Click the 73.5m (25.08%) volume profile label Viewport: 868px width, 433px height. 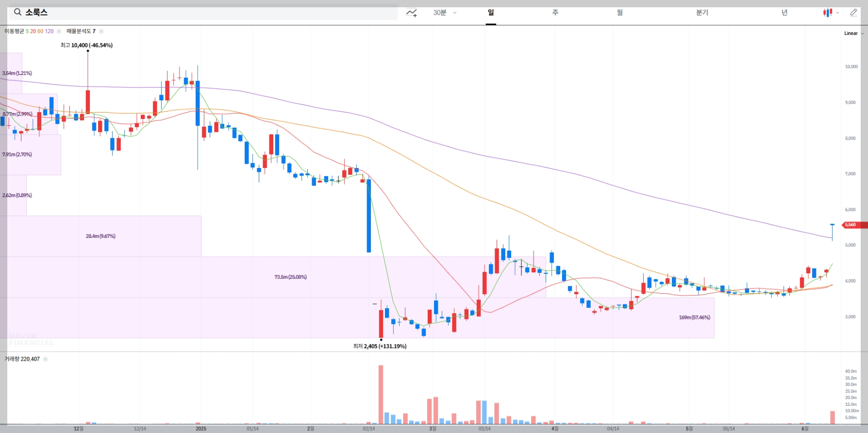(290, 277)
